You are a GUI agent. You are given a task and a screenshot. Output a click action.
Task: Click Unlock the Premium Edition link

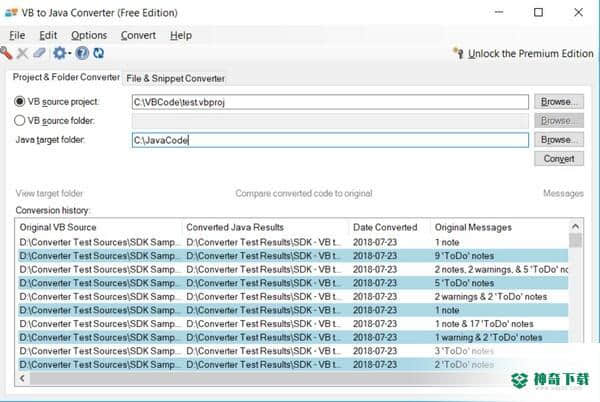tap(530, 54)
